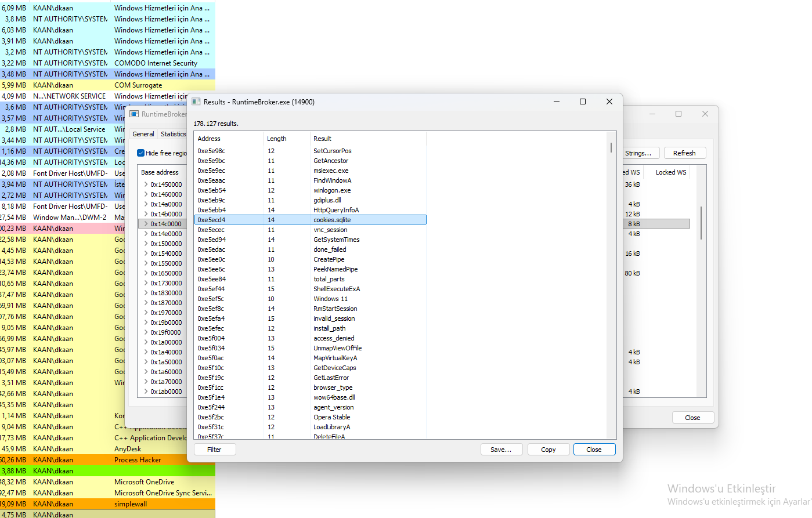Expand the 0x1500000 base address row
812x518 pixels.
(146, 244)
